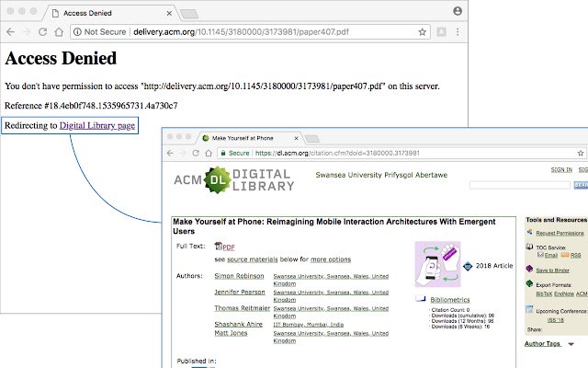588x368 pixels.
Task: Open the Author Tags link
Action: coord(542,343)
